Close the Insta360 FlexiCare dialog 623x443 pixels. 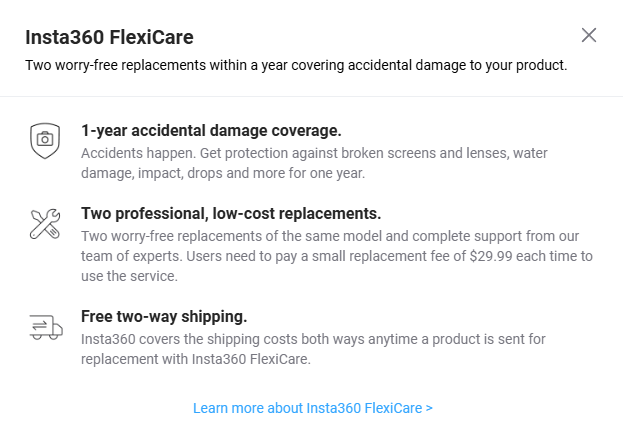pyautogui.click(x=589, y=35)
